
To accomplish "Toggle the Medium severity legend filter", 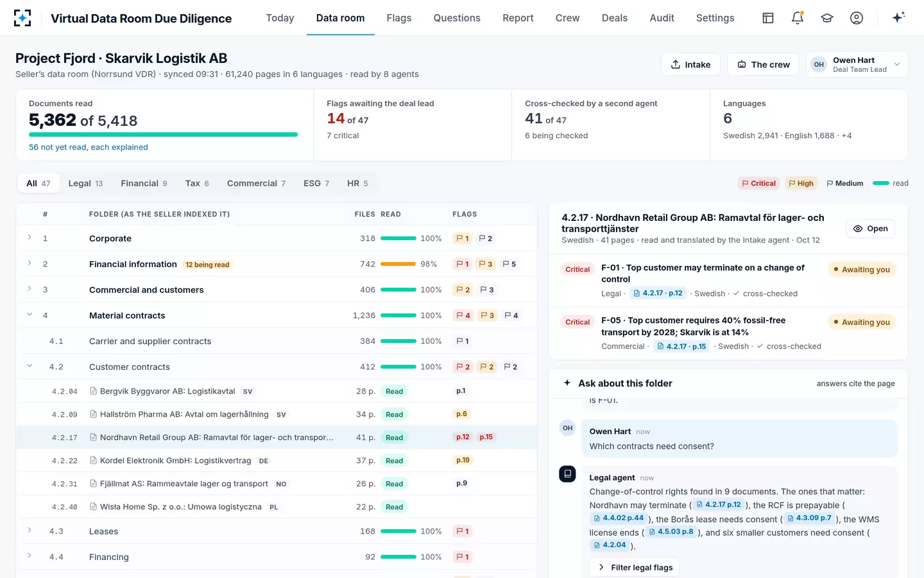I will (x=844, y=183).
